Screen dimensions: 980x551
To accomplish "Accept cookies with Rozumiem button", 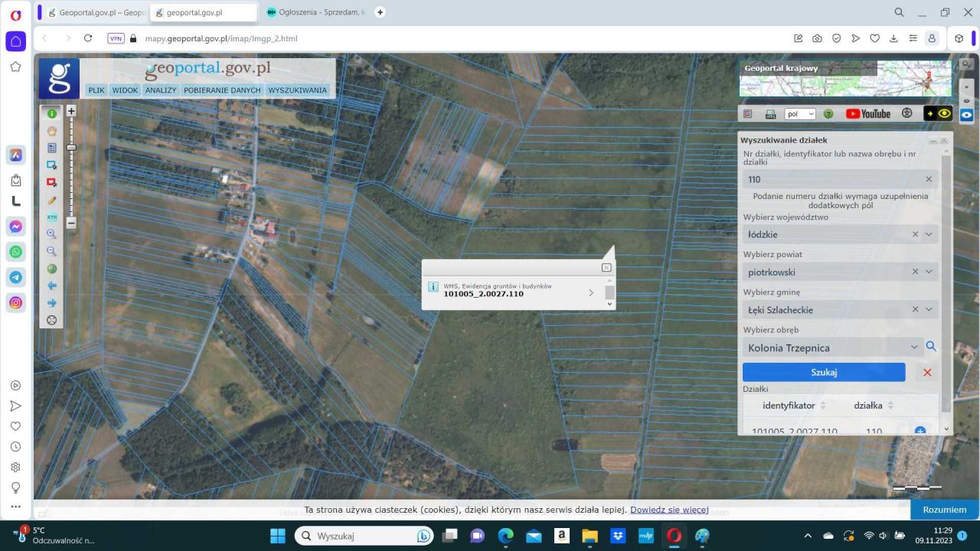I will click(945, 510).
